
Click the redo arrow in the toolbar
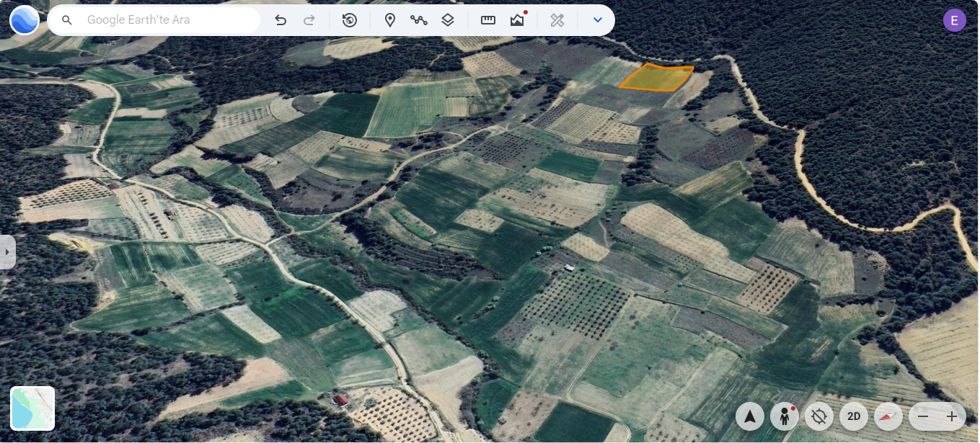[x=309, y=20]
